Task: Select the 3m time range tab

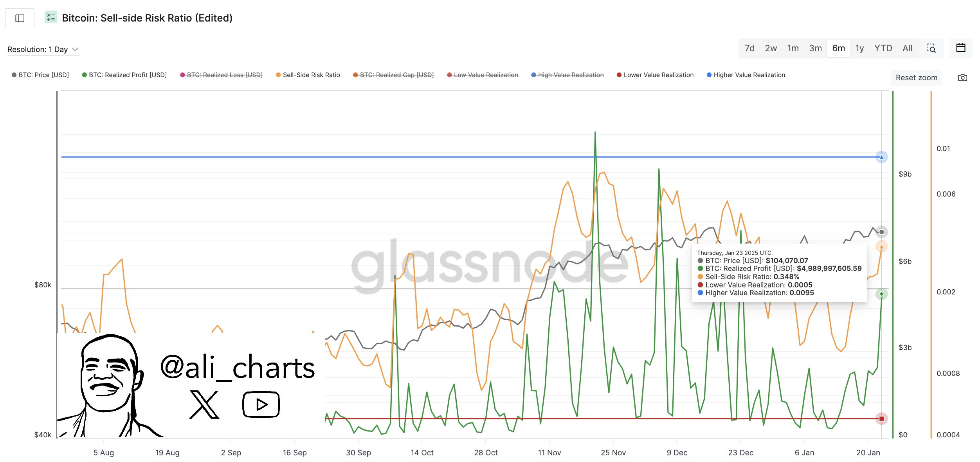Action: (x=815, y=48)
